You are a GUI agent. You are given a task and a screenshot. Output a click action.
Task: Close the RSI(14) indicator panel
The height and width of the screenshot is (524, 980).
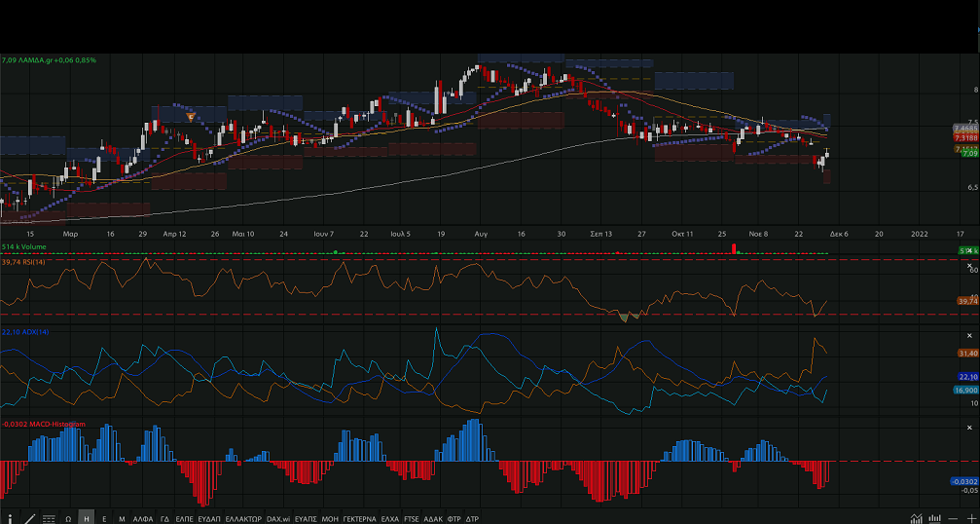[970, 266]
